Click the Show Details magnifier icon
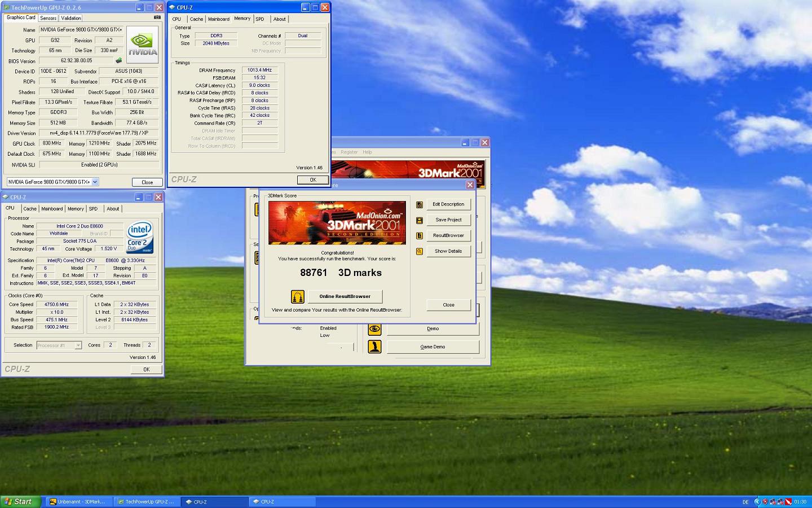 420,251
